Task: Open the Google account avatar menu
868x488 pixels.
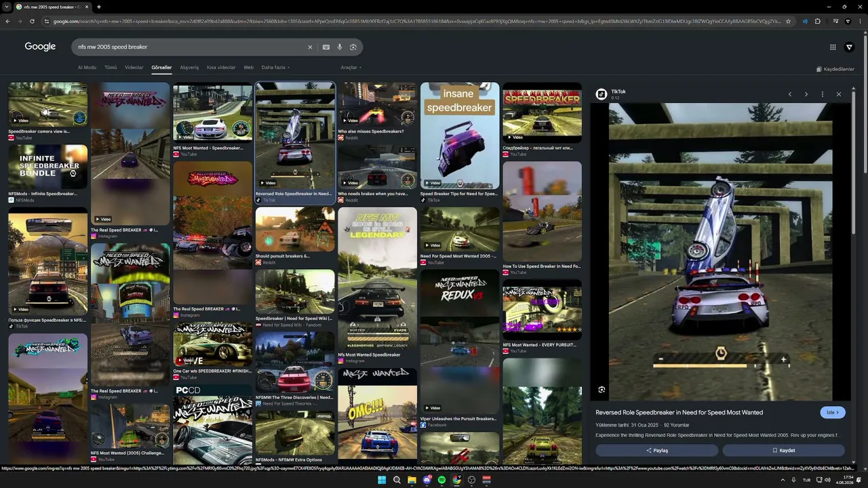Action: tap(849, 47)
